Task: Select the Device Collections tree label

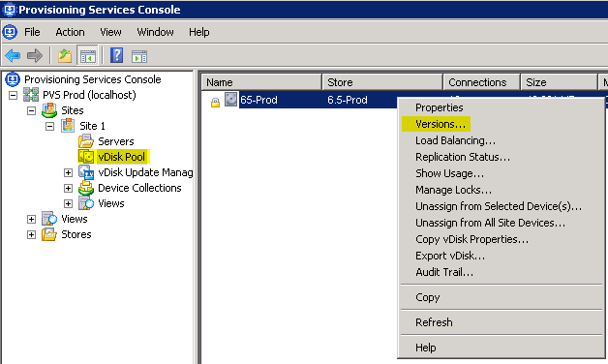Action: [139, 188]
